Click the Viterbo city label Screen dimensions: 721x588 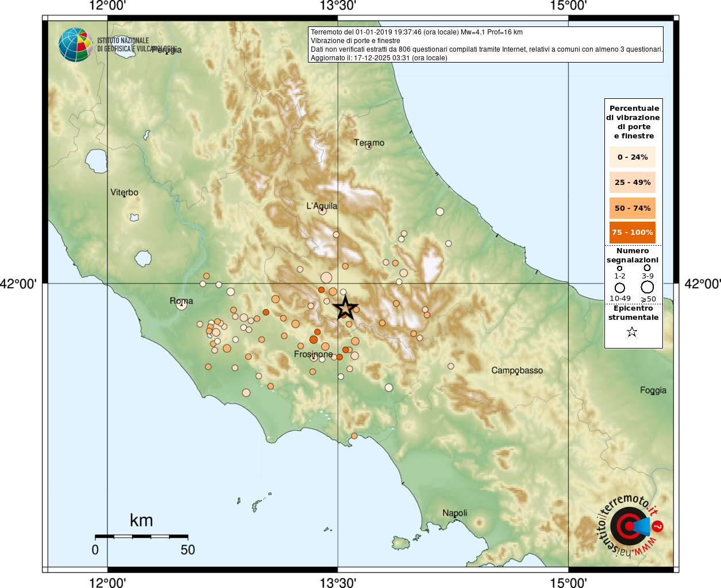point(125,192)
